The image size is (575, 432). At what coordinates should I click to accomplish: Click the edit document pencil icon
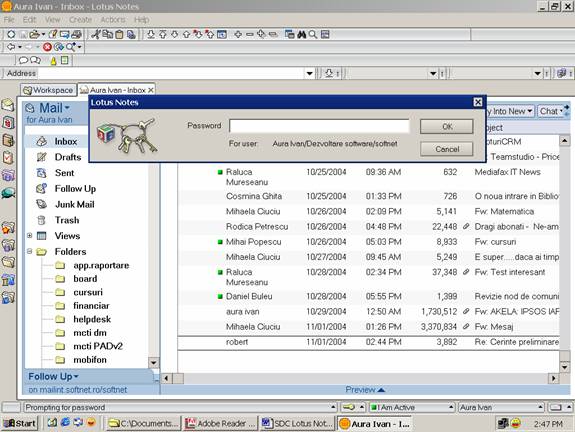point(53,34)
